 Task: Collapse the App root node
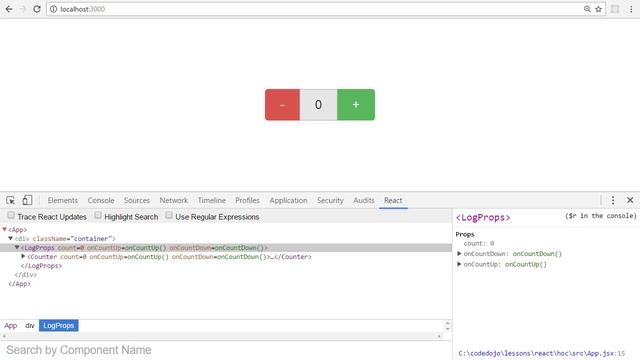click(4, 230)
